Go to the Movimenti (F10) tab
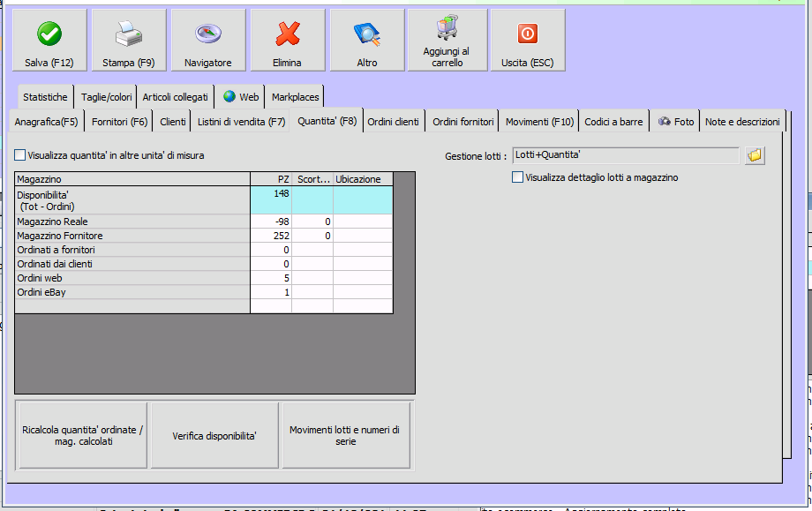Screen dimensions: 812x511 point(539,122)
